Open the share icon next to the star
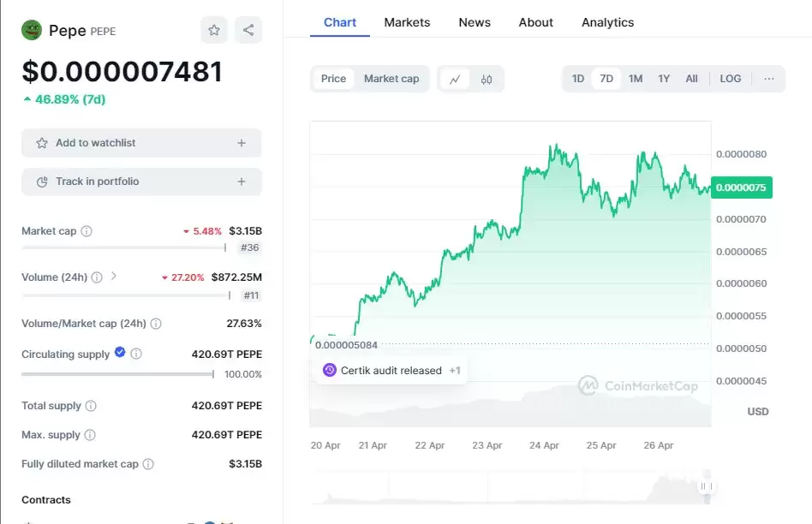 point(248,29)
